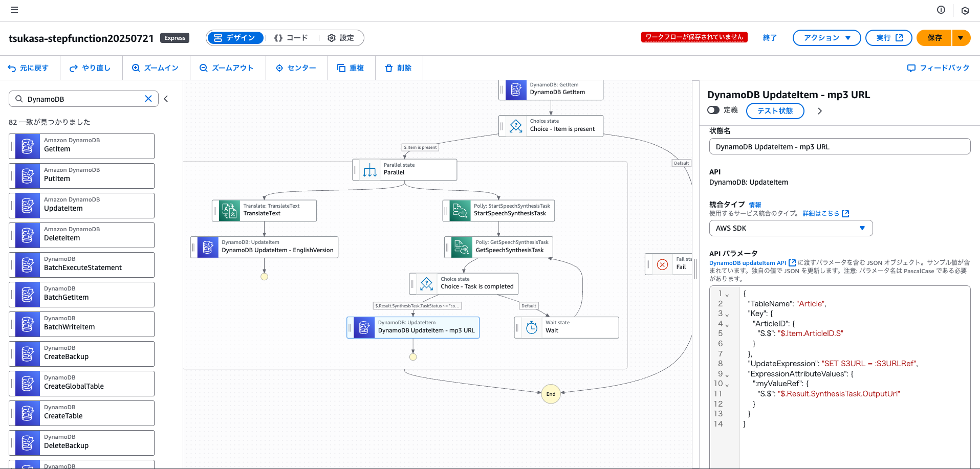Click 削除 (Delete) button

click(398, 68)
